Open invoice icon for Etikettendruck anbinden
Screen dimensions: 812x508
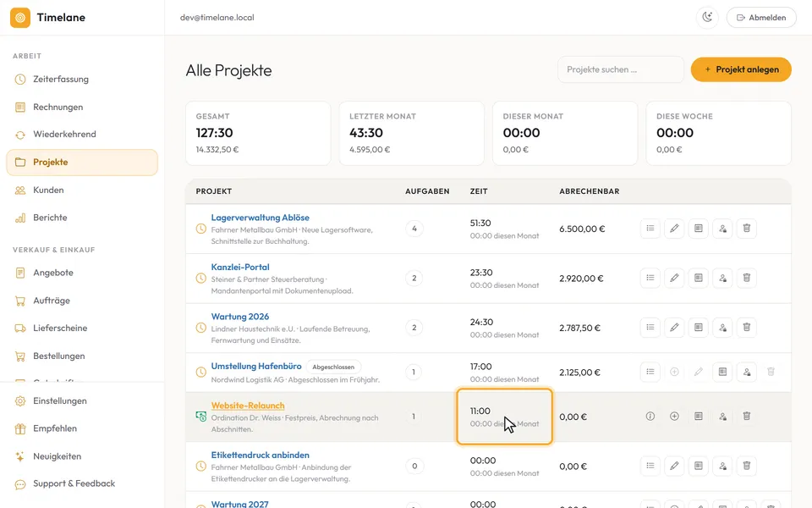click(x=699, y=466)
